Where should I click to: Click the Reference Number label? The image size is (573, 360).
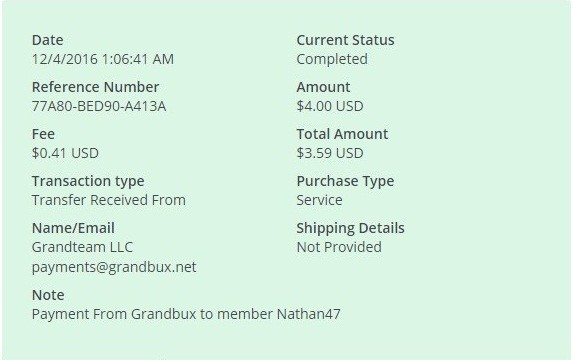point(95,87)
